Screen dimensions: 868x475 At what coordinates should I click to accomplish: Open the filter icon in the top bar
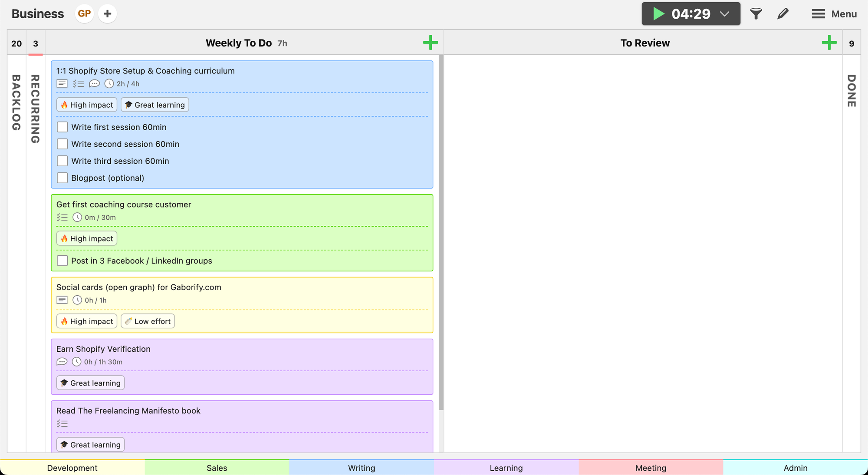coord(756,13)
